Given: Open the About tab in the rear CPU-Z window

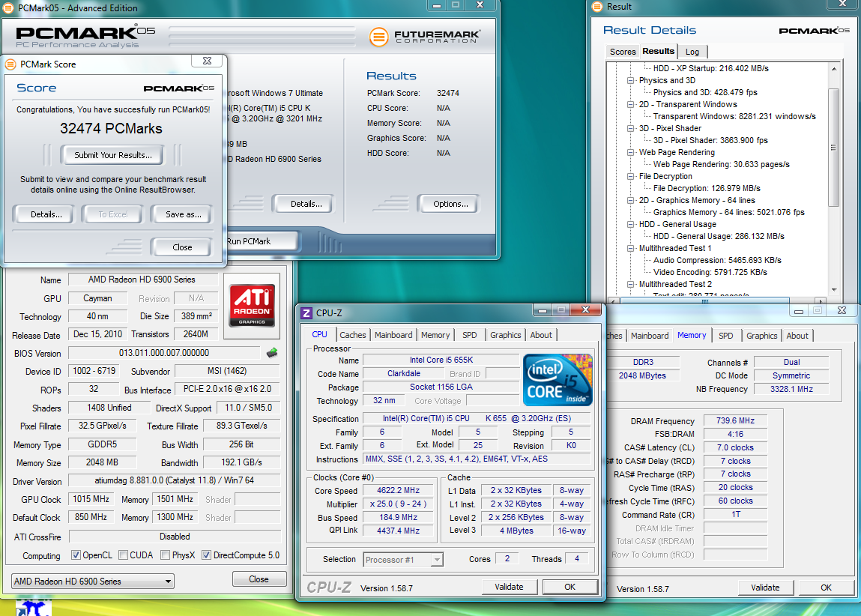Looking at the screenshot, I should [797, 336].
